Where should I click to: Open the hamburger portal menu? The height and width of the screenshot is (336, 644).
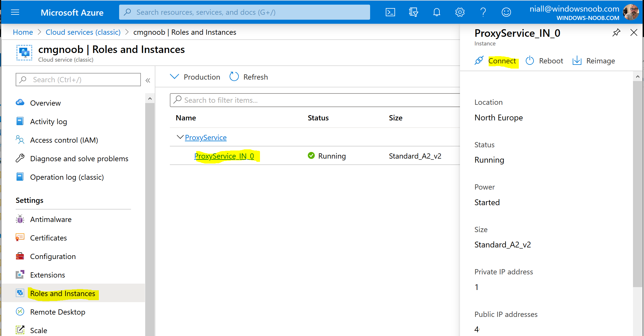[15, 12]
